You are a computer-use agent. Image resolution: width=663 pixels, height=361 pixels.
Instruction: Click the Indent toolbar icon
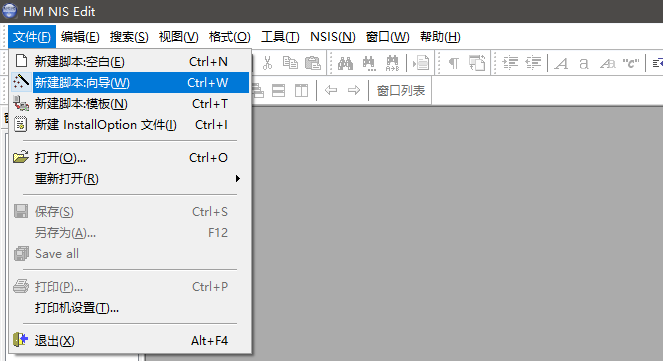pos(510,63)
